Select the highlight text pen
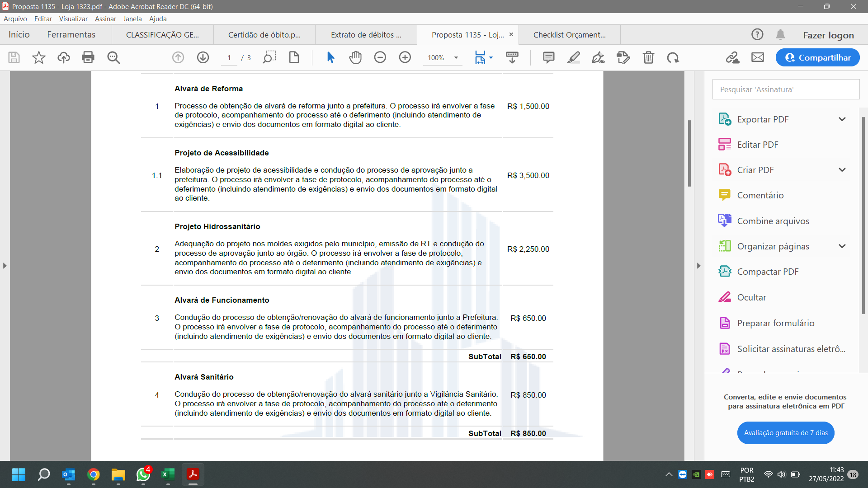 pyautogui.click(x=574, y=57)
